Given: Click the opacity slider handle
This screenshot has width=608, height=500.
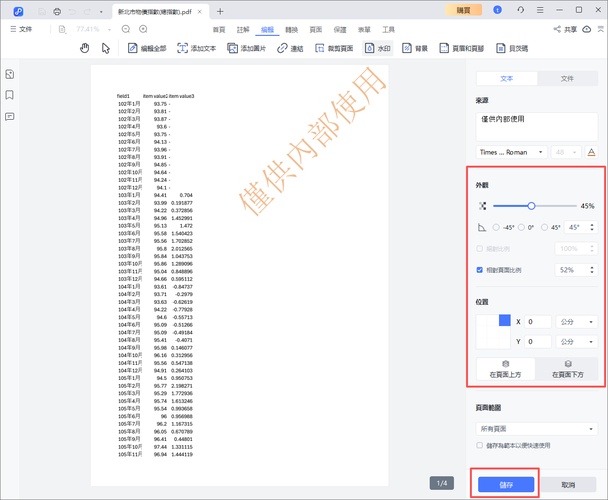Looking at the screenshot, I should click(x=531, y=206).
